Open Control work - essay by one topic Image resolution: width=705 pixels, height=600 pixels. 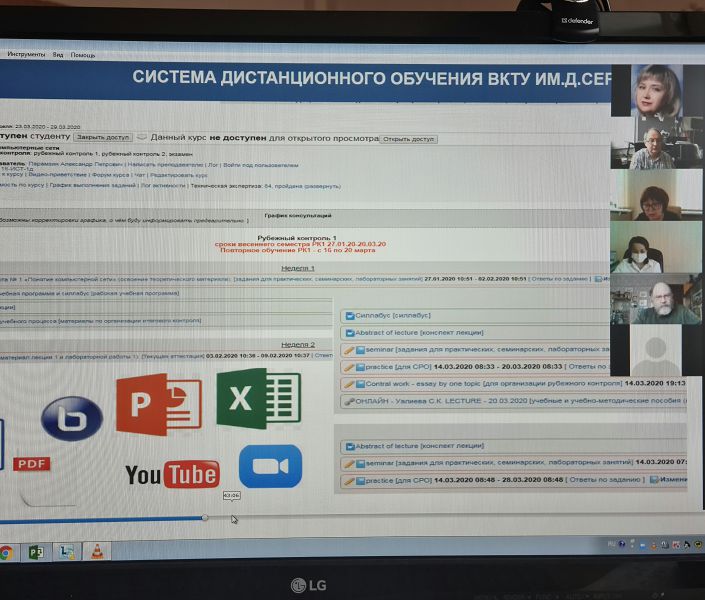(x=424, y=384)
